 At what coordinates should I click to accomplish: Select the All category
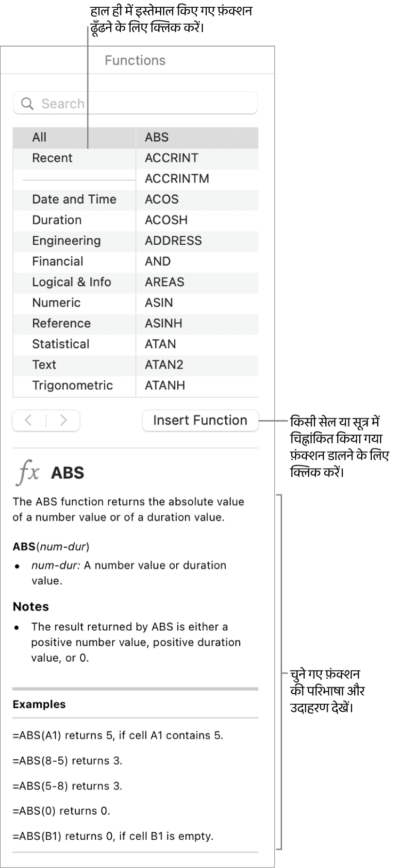coord(39,137)
